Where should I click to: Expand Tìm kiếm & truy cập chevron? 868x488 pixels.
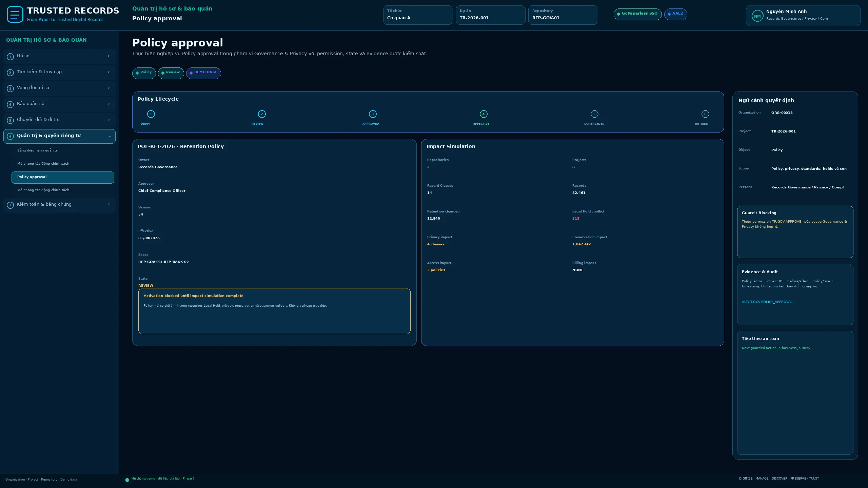pos(109,72)
